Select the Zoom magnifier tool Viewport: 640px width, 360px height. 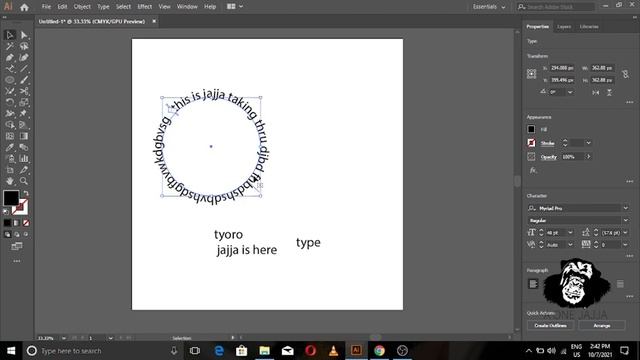[24, 181]
